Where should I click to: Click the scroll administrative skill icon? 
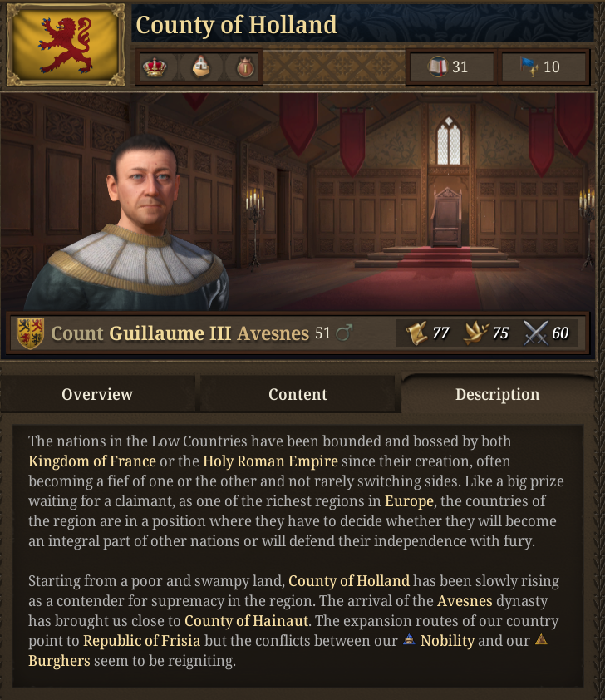point(416,333)
